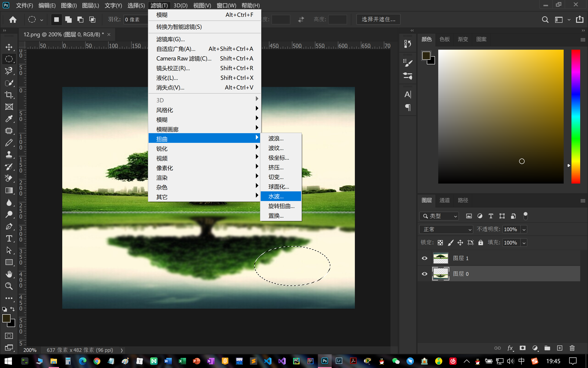Viewport: 588px width, 368px height.
Task: Close the 12.png document tab
Action: pos(109,34)
